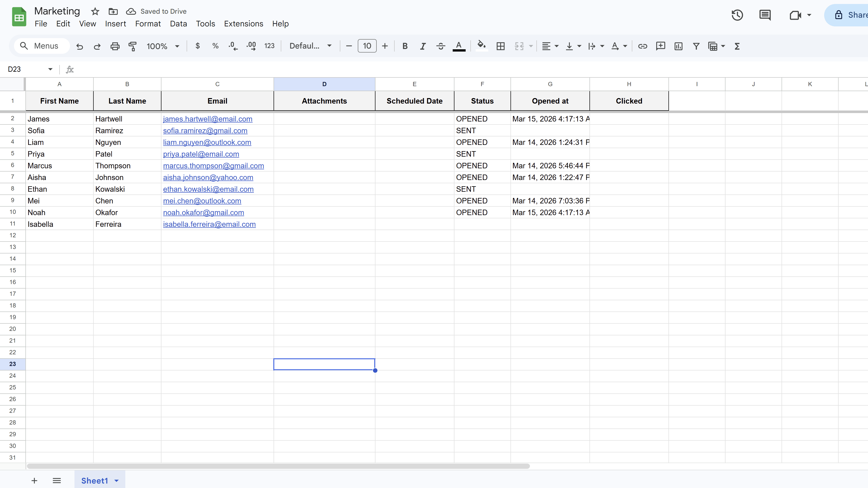This screenshot has width=868, height=488.
Task: Click the sofia.ramirez@gmail.com link
Action: pyautogui.click(x=205, y=131)
